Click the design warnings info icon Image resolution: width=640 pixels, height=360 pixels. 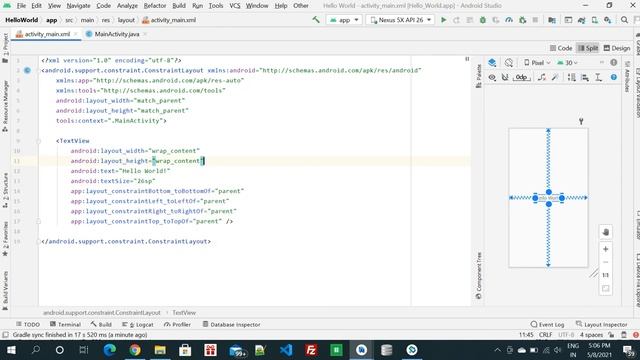point(613,62)
